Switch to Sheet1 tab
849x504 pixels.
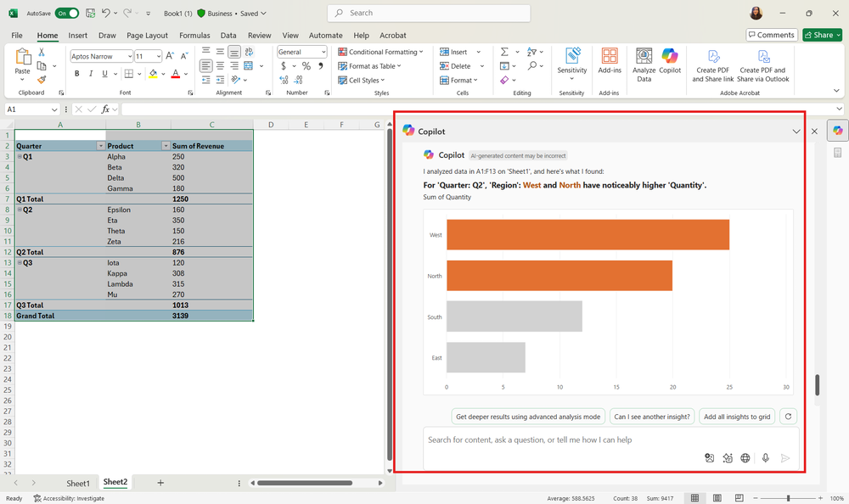coord(78,483)
